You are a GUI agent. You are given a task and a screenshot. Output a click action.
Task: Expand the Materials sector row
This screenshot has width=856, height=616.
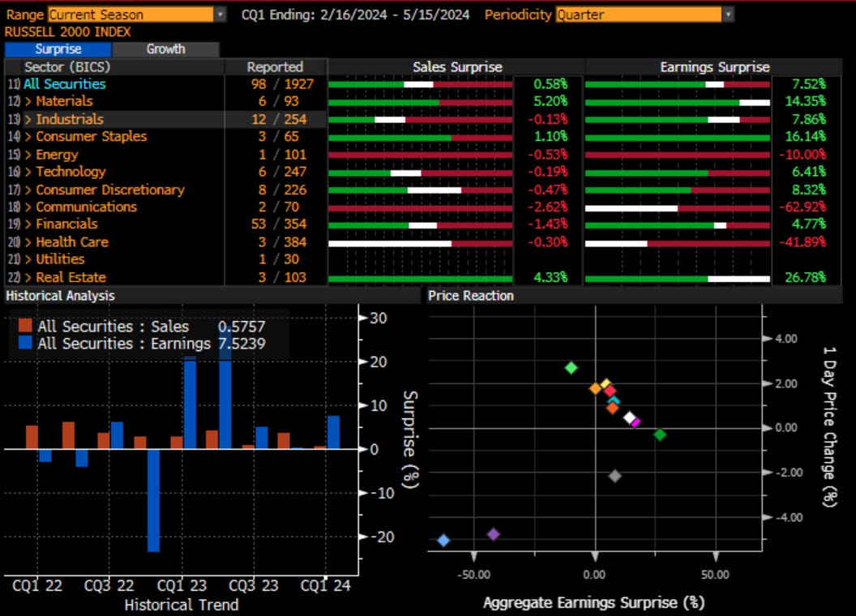(x=28, y=101)
